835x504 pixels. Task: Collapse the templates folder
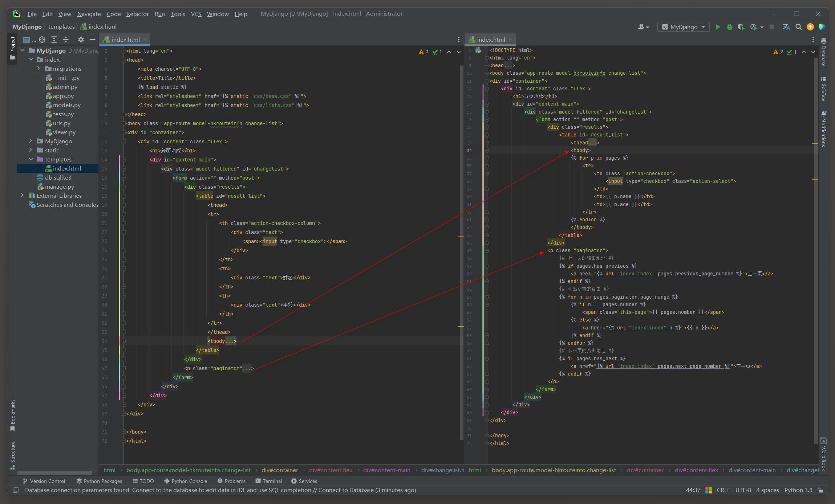coord(31,159)
